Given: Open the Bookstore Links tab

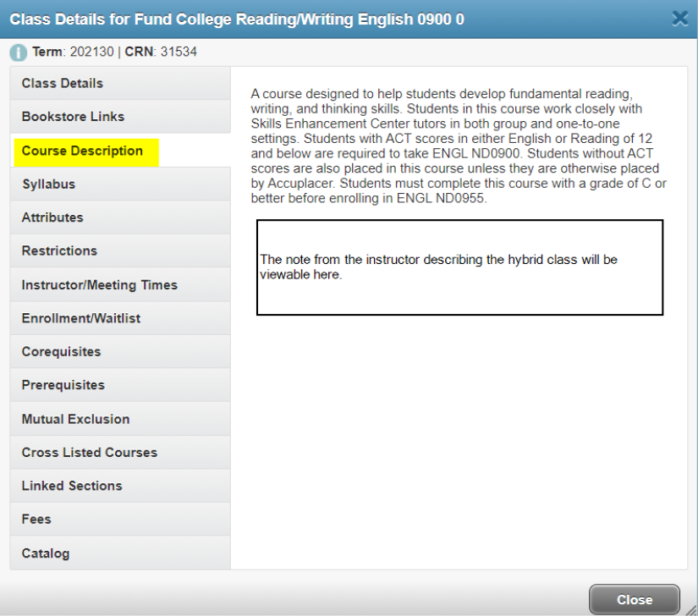Looking at the screenshot, I should click(73, 117).
